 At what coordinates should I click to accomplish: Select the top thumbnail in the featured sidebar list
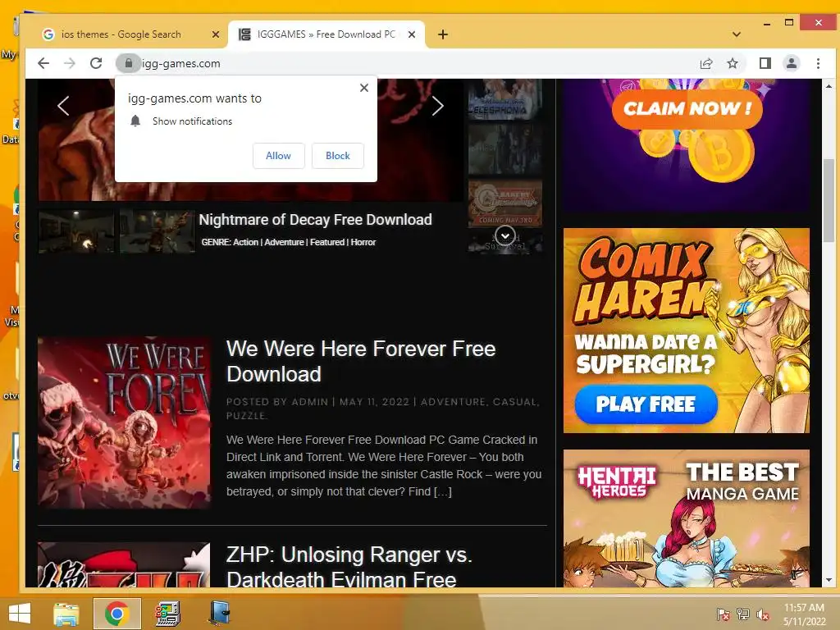[x=505, y=99]
